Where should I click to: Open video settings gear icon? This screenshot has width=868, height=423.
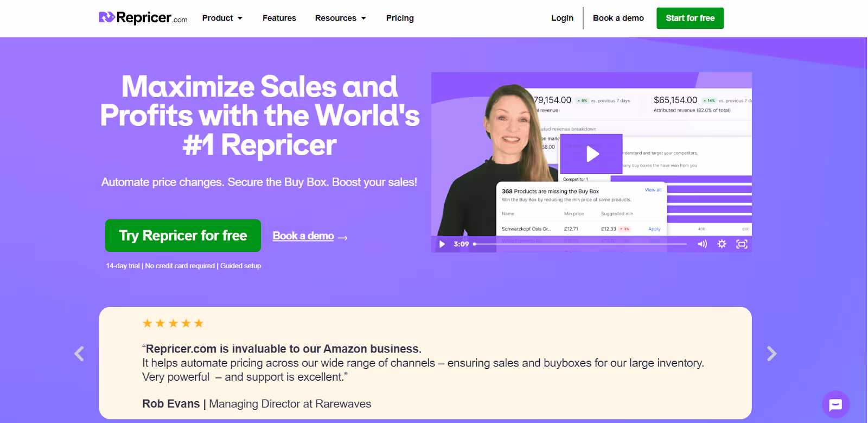(x=722, y=244)
